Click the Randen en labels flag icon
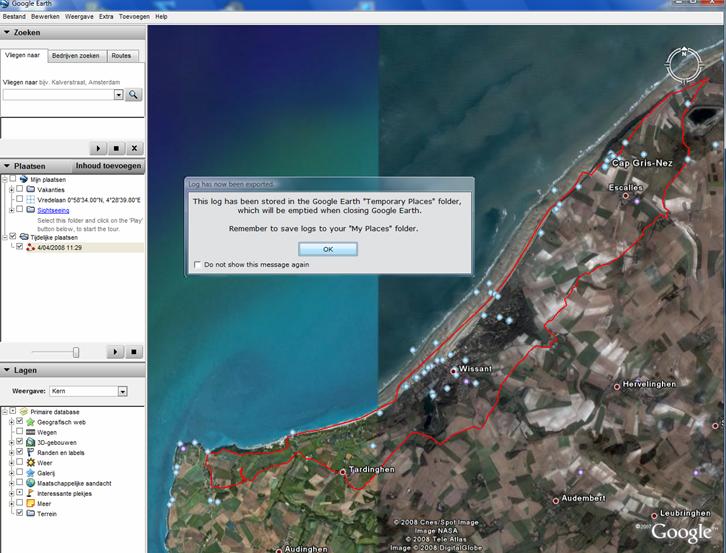This screenshot has height=553, width=726. coord(31,452)
